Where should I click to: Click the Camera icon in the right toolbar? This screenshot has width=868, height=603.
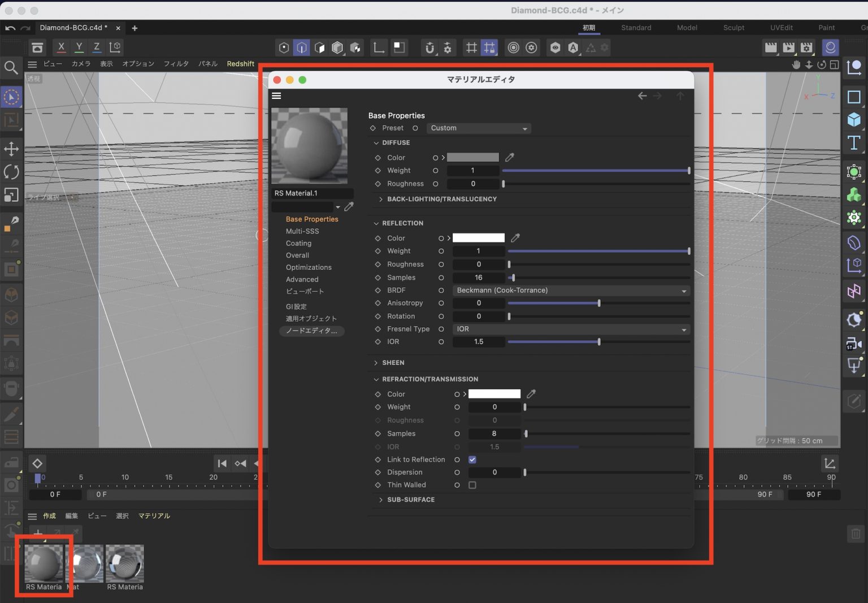[853, 343]
